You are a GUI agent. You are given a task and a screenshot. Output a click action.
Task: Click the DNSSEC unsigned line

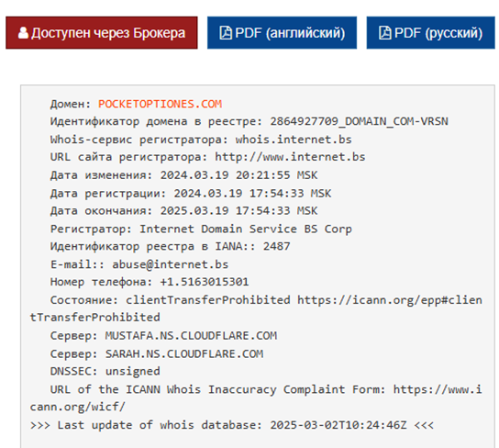click(105, 372)
